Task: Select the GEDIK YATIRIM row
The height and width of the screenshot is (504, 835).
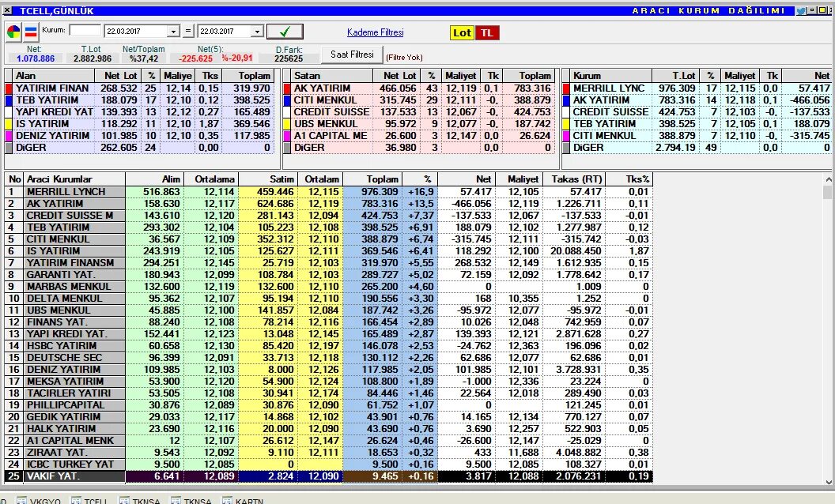Action: (329, 417)
